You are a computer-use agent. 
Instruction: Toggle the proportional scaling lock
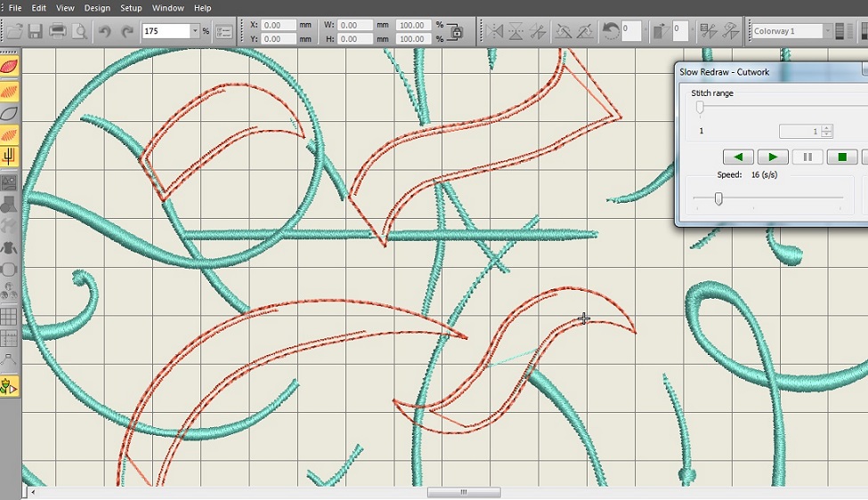tap(456, 32)
